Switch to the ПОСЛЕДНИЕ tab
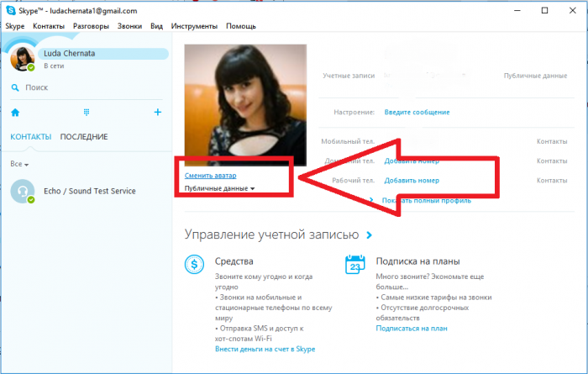588x374 pixels. [x=84, y=137]
